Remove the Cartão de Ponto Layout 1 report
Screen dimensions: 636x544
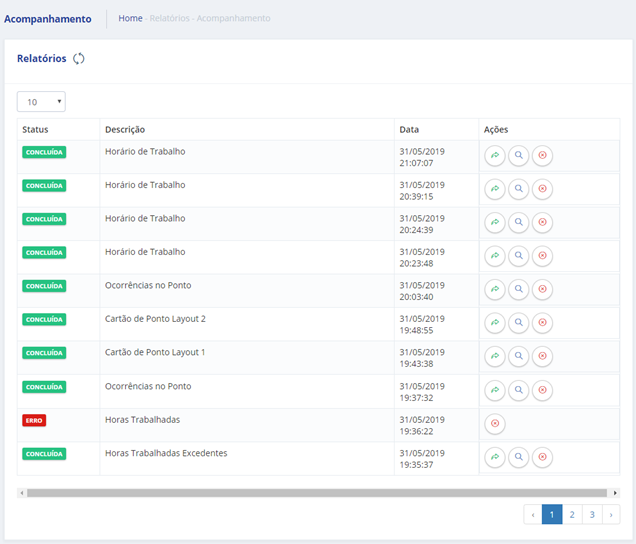coord(542,357)
